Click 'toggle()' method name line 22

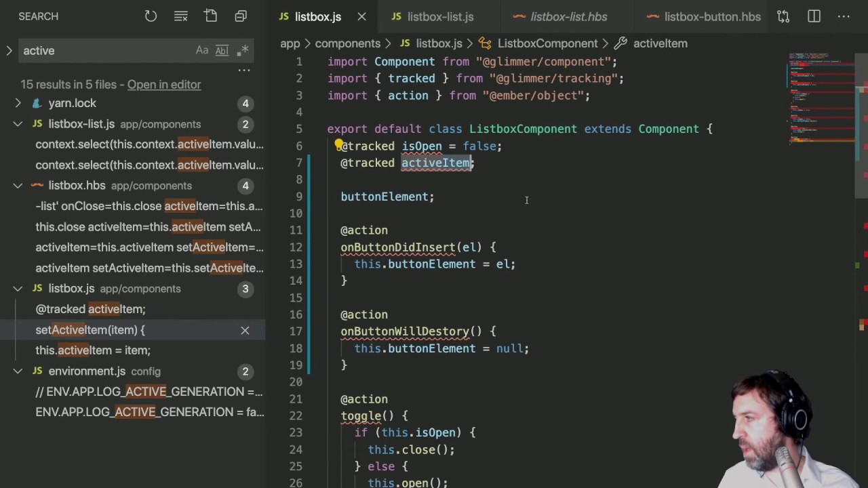(367, 416)
